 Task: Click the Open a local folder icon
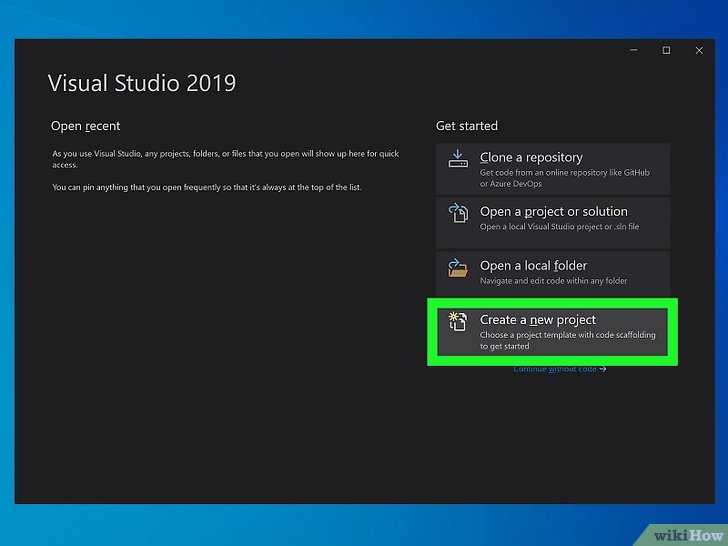coord(458,268)
